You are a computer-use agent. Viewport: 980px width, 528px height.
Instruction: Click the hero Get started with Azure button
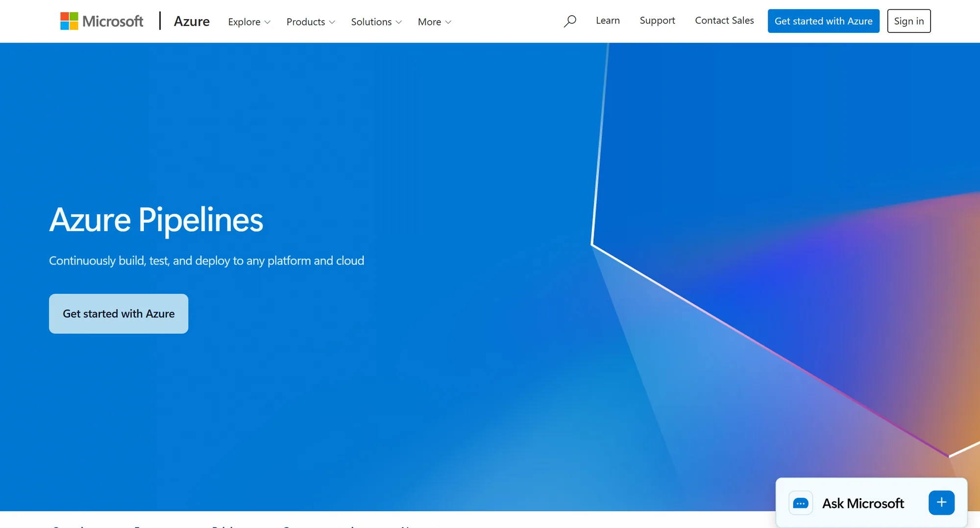119,313
